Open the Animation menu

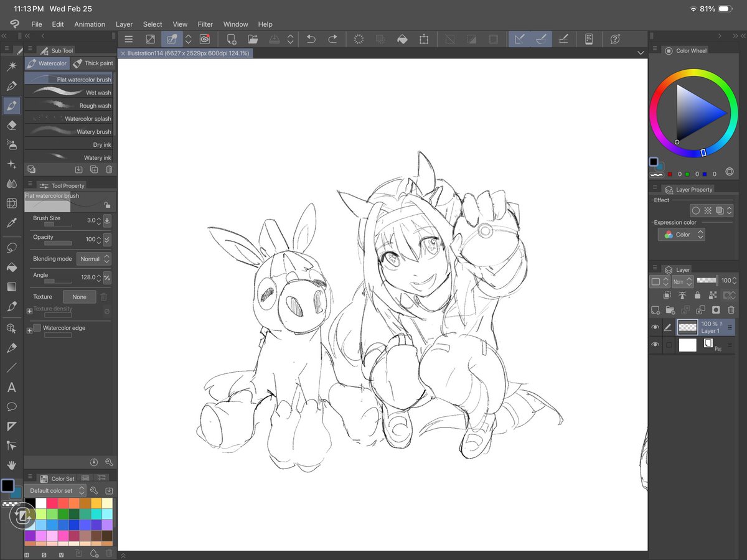[x=90, y=24]
